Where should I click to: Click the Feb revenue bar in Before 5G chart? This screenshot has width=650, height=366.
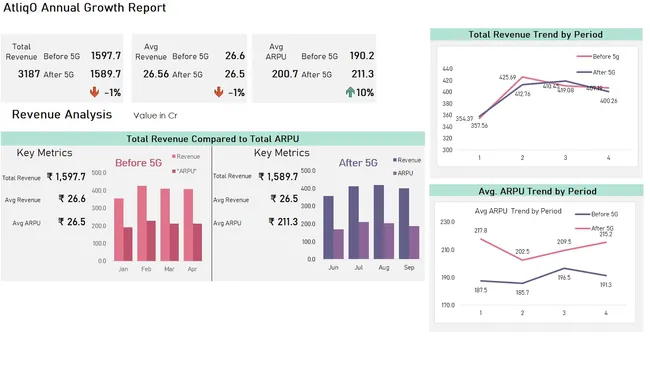(142, 223)
